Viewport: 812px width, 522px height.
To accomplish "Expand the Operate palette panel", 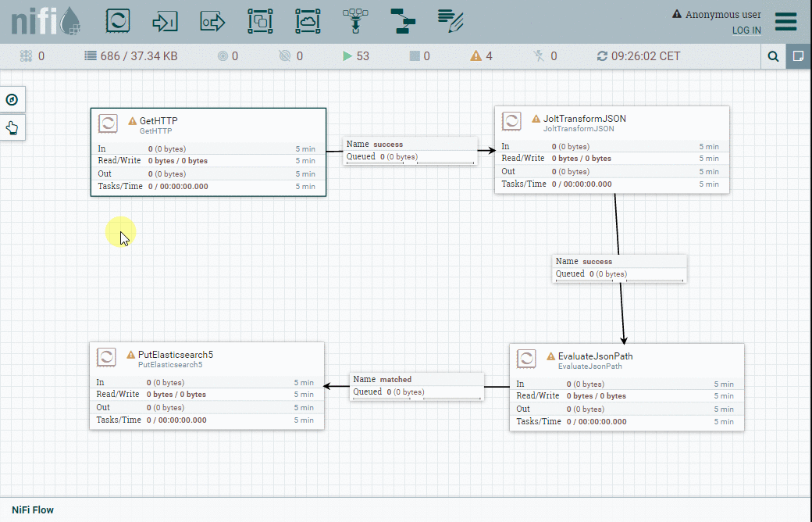I will click(12, 127).
